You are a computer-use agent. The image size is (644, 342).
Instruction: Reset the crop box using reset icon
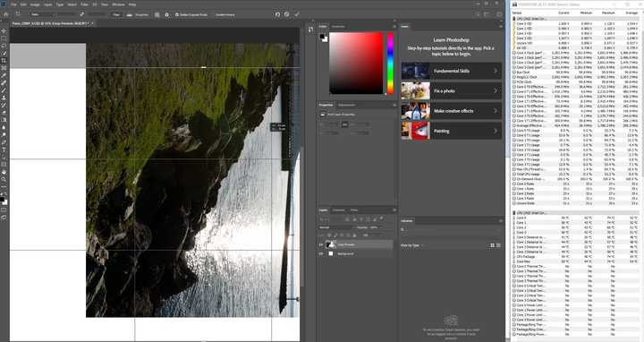[277, 14]
